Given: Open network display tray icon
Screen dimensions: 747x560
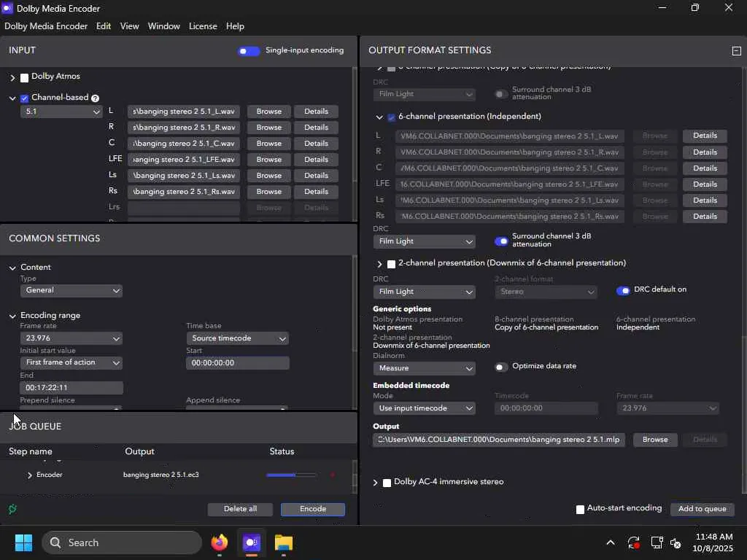Looking at the screenshot, I should point(657,542).
